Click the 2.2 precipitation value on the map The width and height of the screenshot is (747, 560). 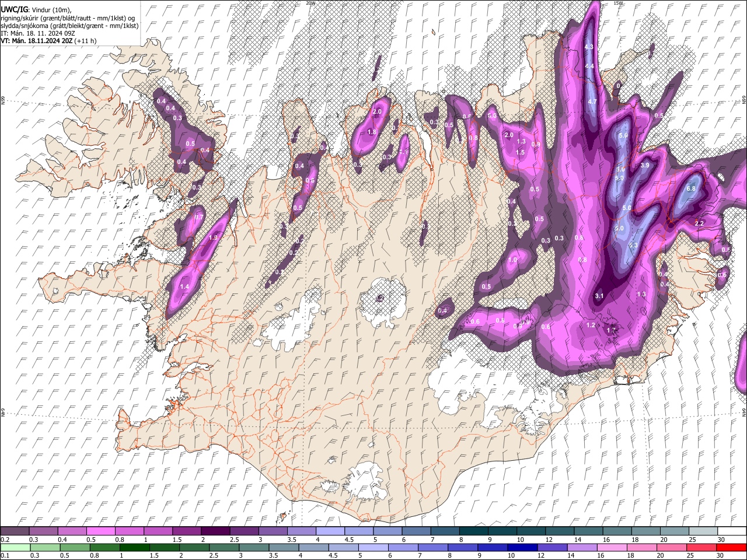(700, 224)
